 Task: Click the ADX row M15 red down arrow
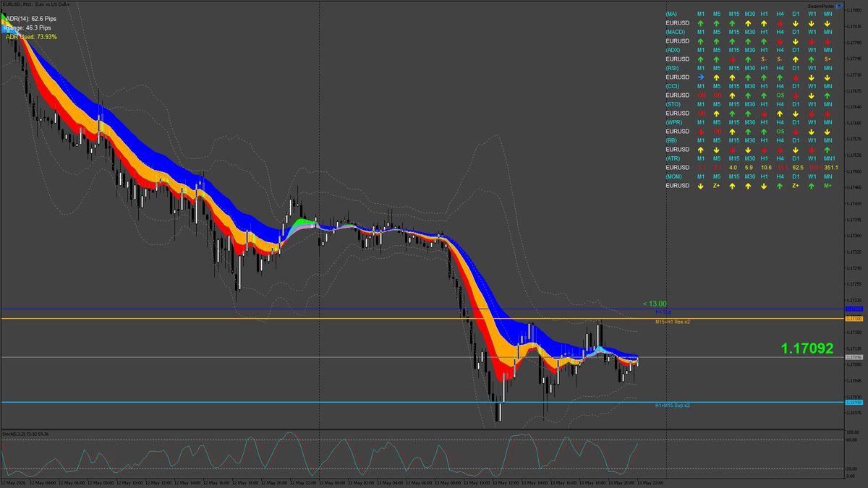click(733, 59)
